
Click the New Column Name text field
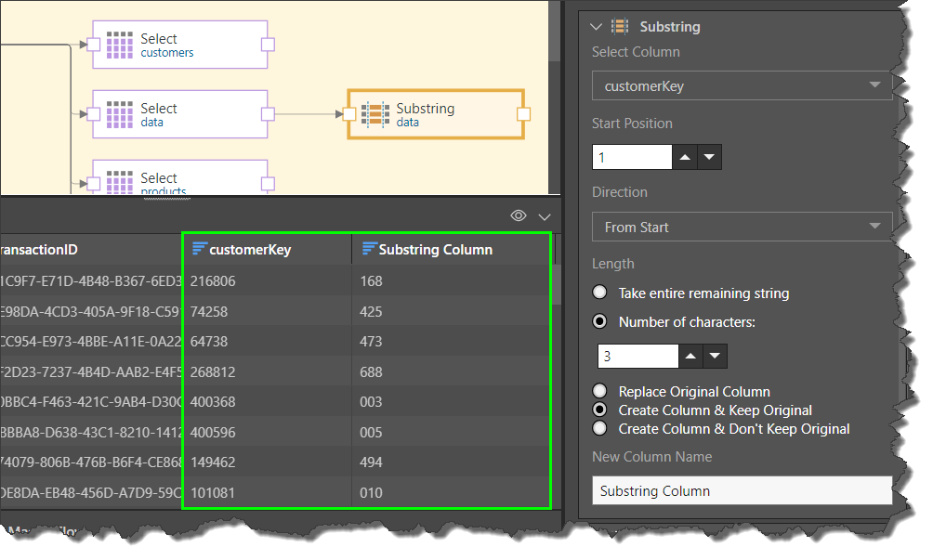742,490
